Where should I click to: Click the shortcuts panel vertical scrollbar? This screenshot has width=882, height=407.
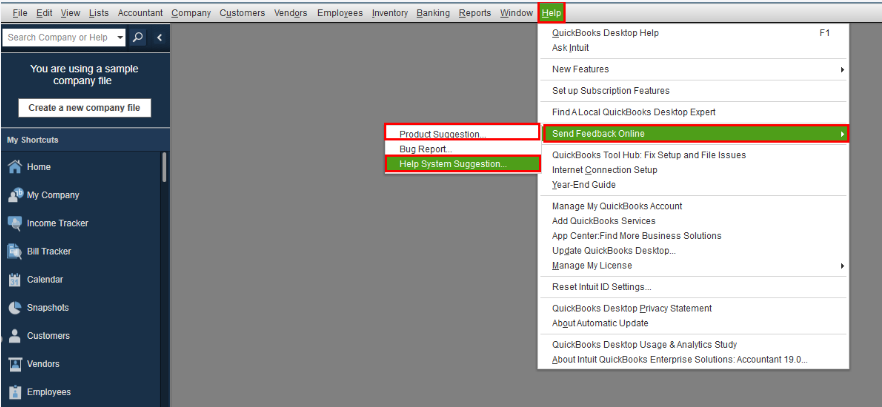(x=164, y=166)
